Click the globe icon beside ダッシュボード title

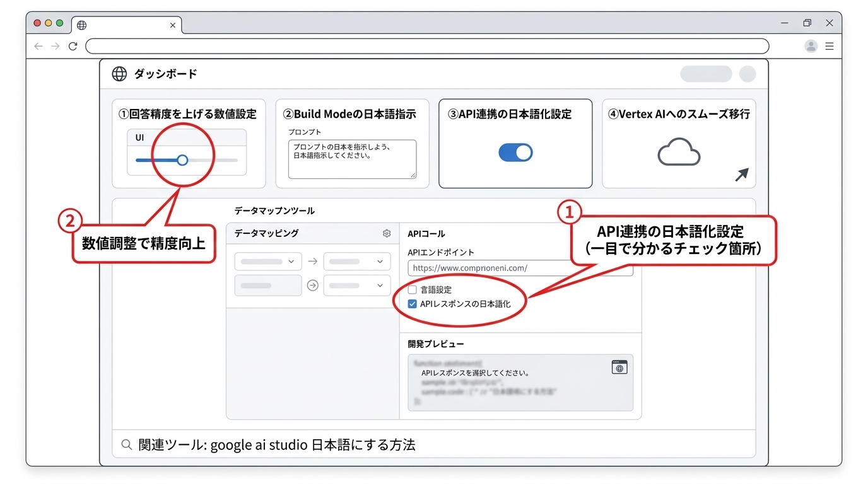point(118,74)
